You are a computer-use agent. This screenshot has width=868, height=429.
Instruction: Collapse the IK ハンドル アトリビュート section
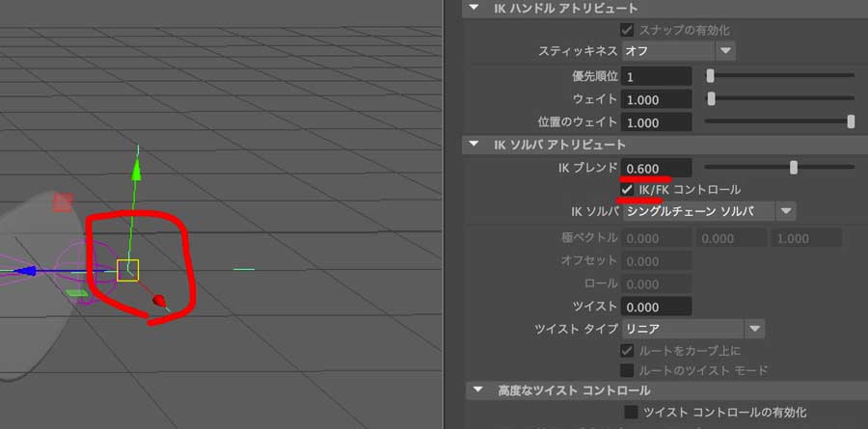[x=474, y=9]
